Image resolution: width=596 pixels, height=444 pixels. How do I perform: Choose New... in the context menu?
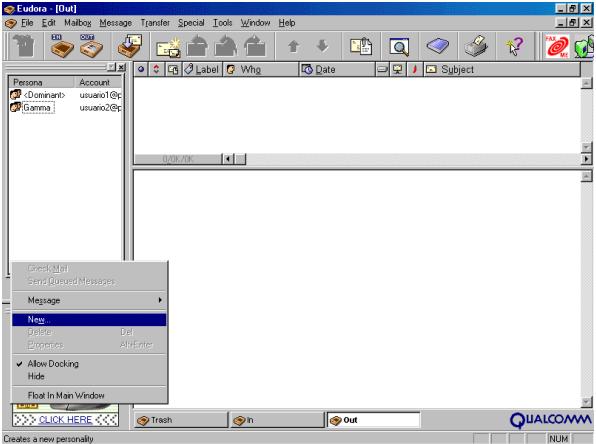click(89, 320)
